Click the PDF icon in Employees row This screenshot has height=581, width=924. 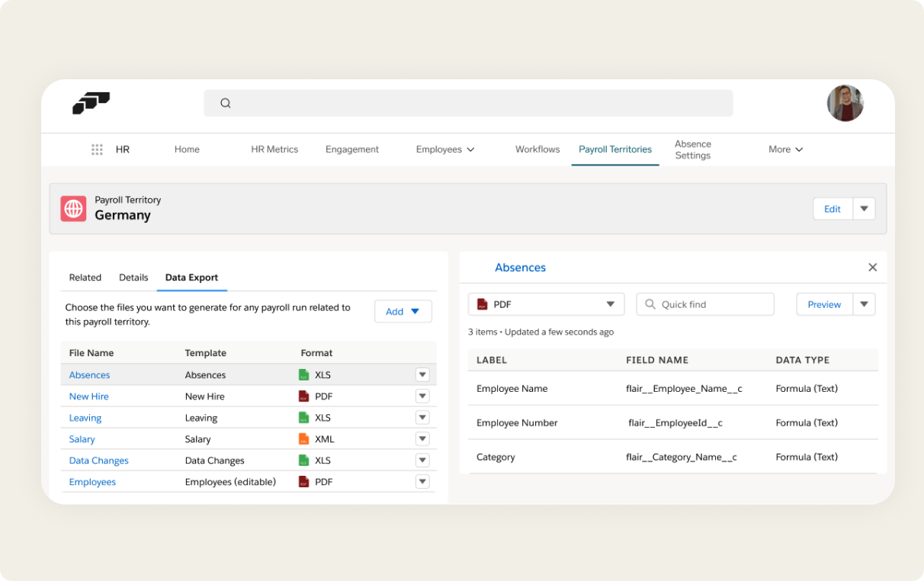303,482
